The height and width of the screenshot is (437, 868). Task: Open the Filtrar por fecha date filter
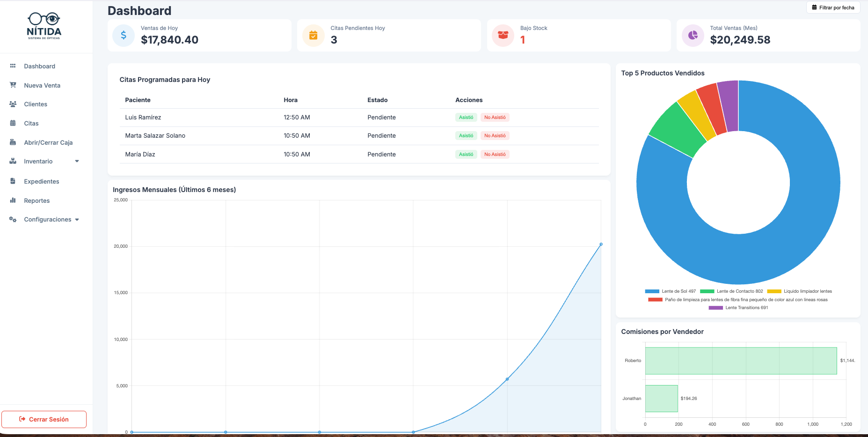tap(833, 7)
